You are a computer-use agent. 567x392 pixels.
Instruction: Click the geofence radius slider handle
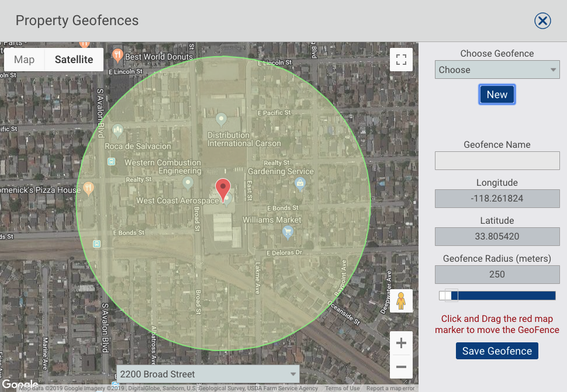[x=451, y=296]
